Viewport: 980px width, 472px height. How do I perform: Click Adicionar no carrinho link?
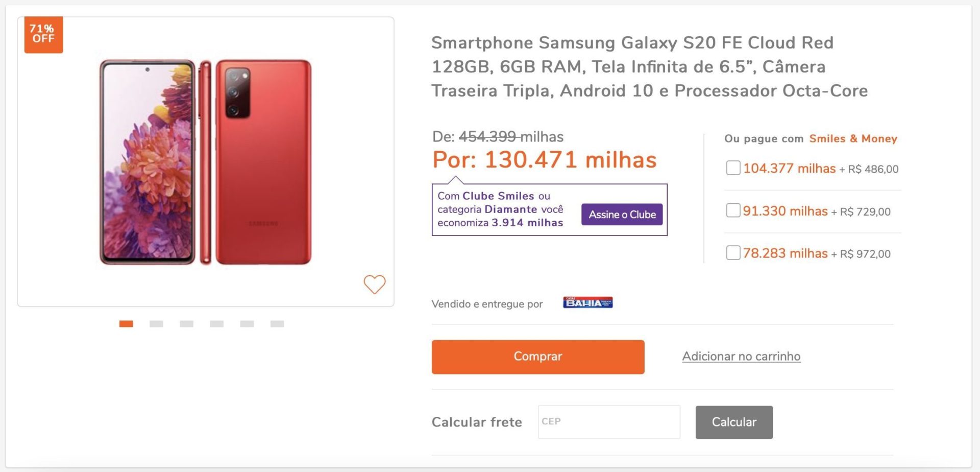coord(741,357)
